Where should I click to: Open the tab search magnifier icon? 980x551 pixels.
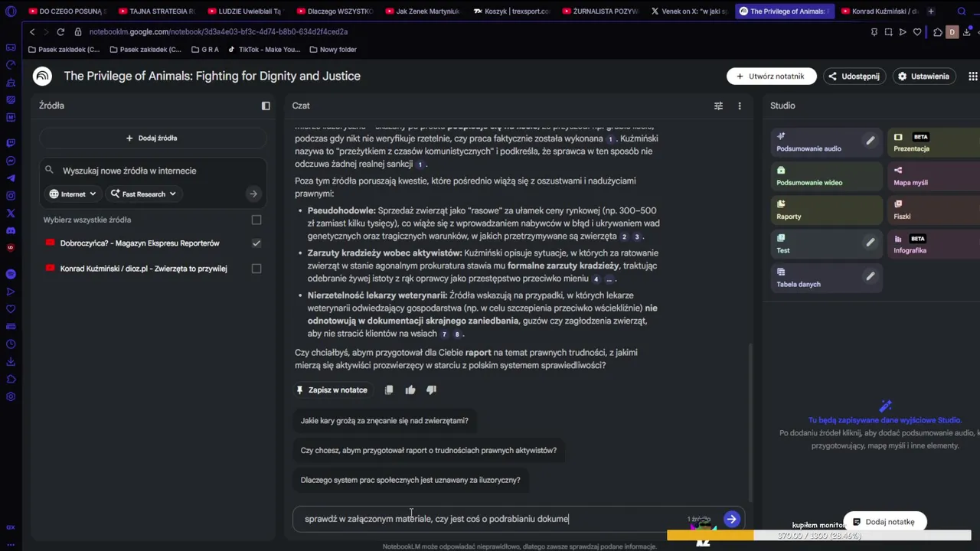962,11
